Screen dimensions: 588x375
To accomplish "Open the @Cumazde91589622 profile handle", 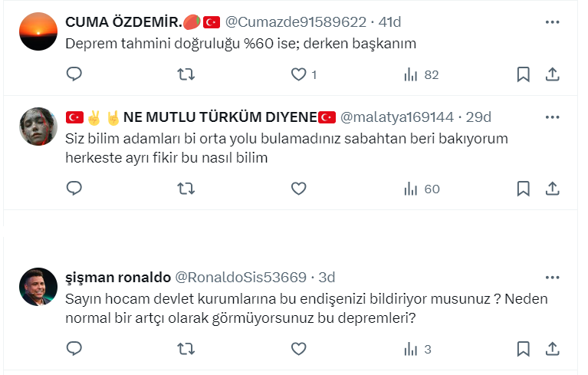I will [295, 22].
